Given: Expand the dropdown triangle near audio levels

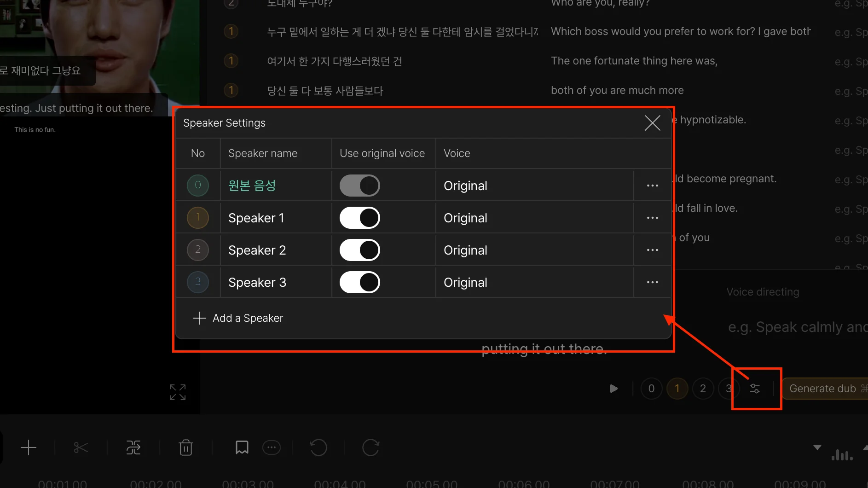Looking at the screenshot, I should pyautogui.click(x=817, y=447).
